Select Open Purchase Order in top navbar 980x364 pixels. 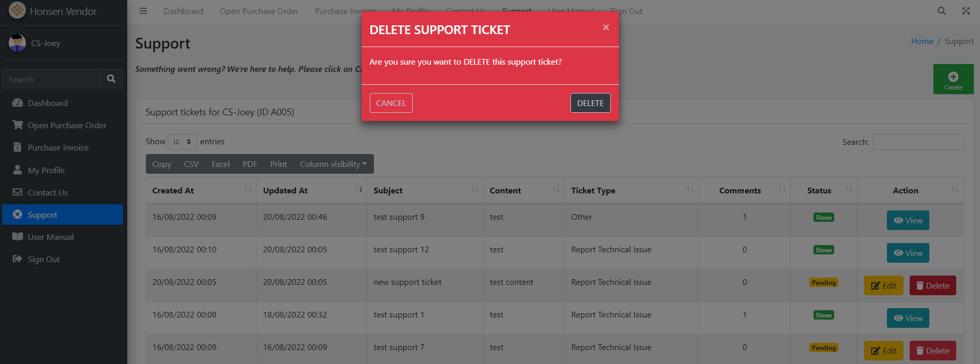(259, 11)
